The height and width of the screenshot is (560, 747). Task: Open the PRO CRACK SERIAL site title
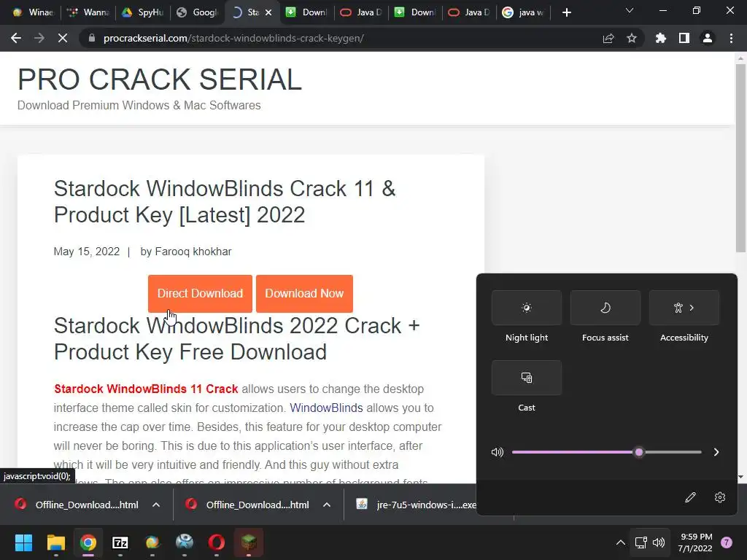(160, 79)
